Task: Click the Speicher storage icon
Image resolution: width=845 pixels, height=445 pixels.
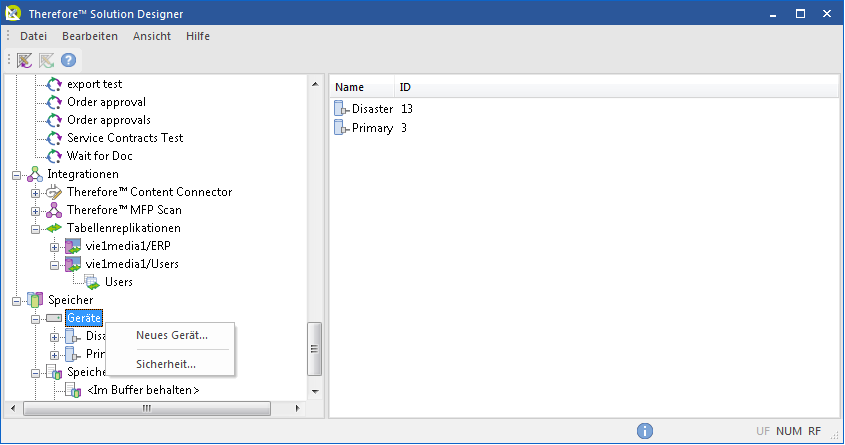Action: pos(35,300)
